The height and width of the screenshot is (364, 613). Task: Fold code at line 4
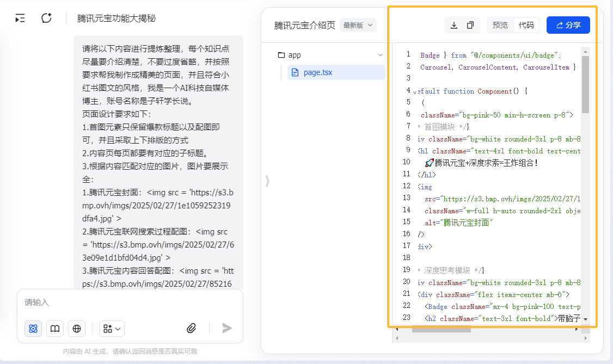[415, 92]
